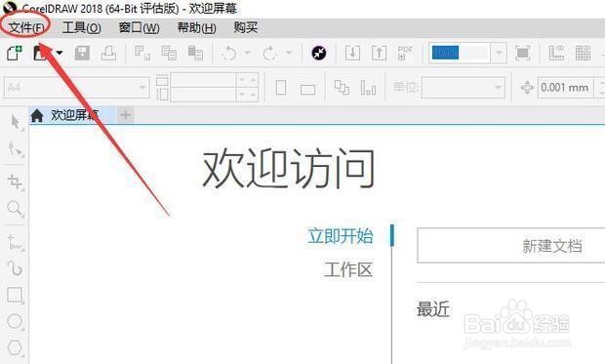Click the Import icon
This screenshot has width=605, height=364.
[x=352, y=53]
